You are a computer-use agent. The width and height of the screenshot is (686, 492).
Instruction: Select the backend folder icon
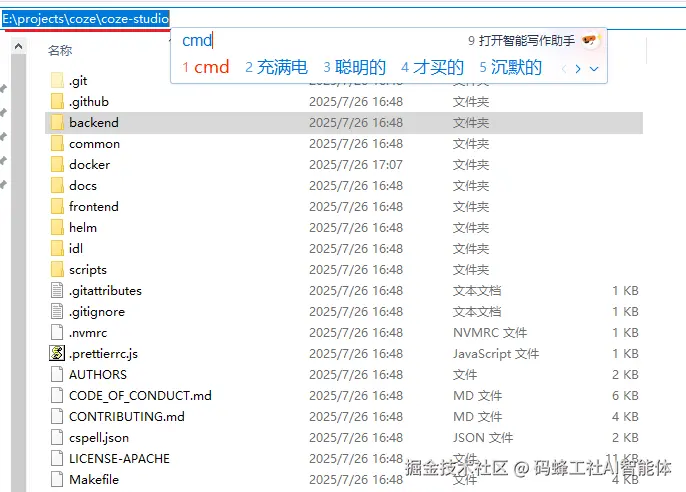pyautogui.click(x=57, y=122)
